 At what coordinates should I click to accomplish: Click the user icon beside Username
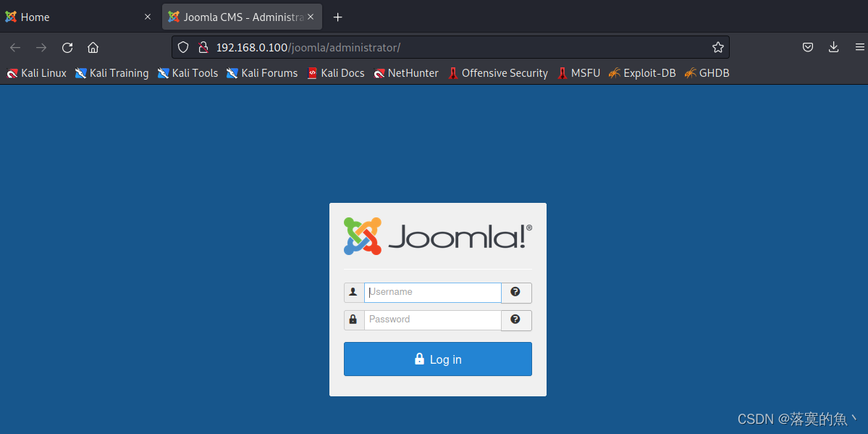tap(354, 292)
